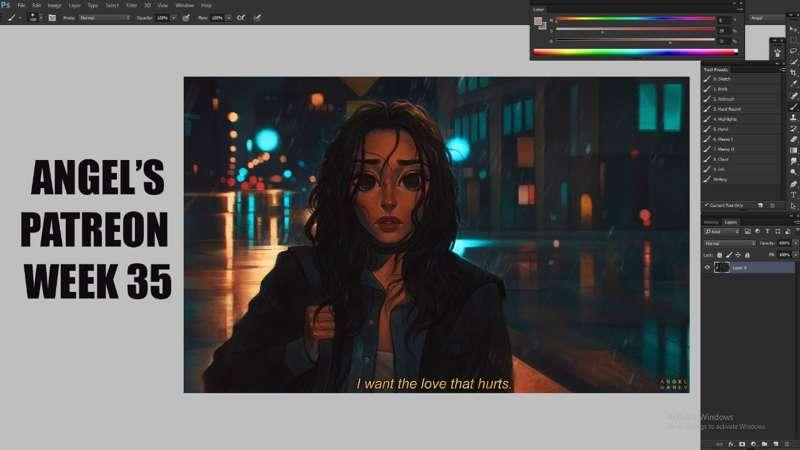Select the background color swatch in Color panel
The height and width of the screenshot is (450, 800).
(543, 26)
